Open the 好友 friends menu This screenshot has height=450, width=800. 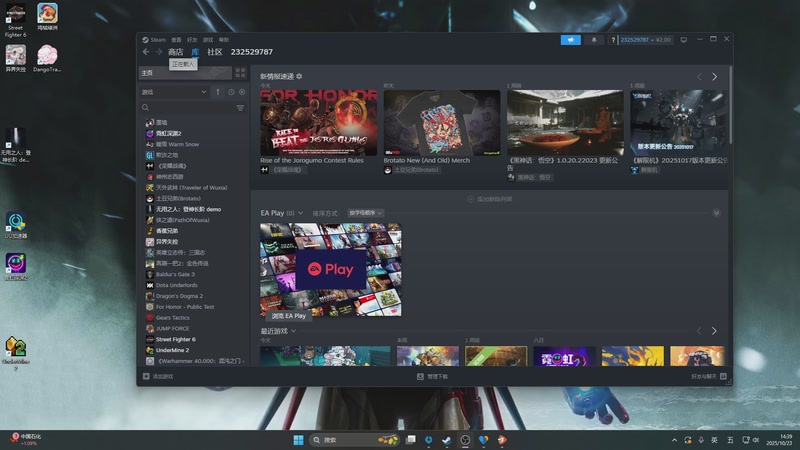(192, 40)
